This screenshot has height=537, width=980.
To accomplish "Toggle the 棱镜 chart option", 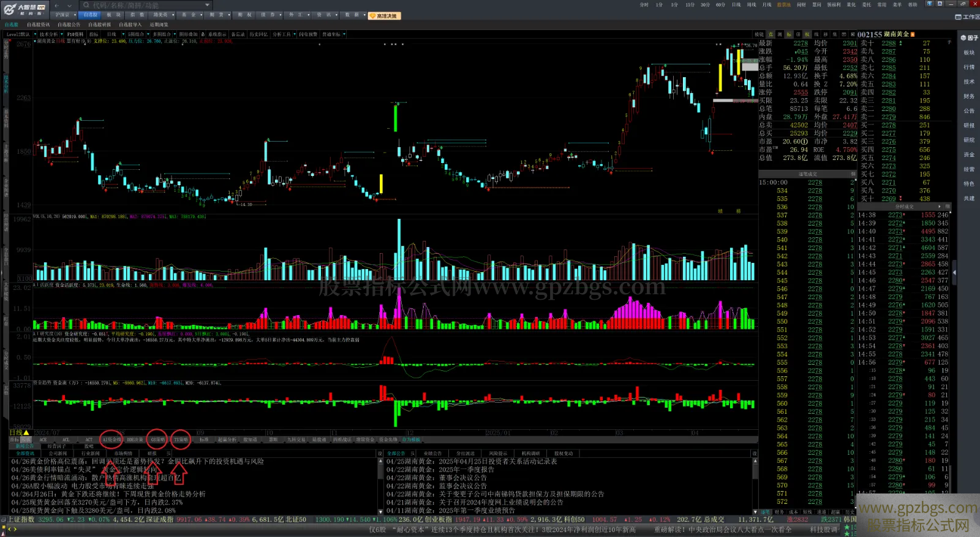I will point(759,34).
